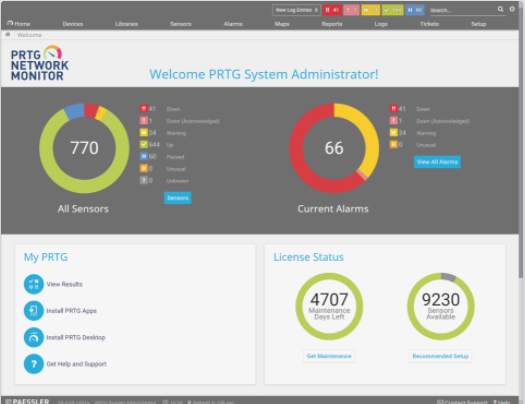Click the red Down icon in All Sensors legend
Viewport: 525px width, 404px height.
pyautogui.click(x=144, y=108)
